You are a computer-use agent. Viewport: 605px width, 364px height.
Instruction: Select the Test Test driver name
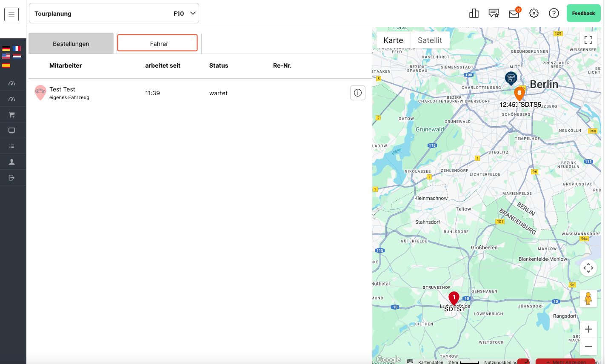tap(62, 89)
